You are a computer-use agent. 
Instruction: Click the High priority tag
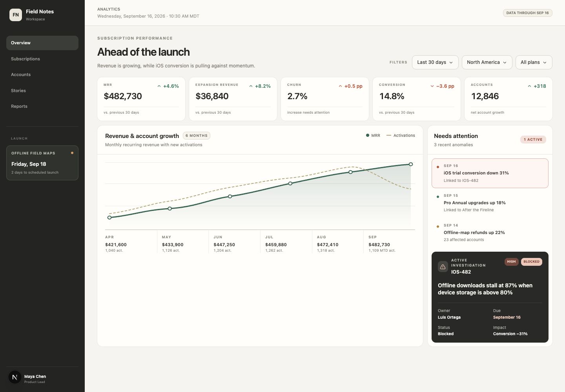click(511, 262)
